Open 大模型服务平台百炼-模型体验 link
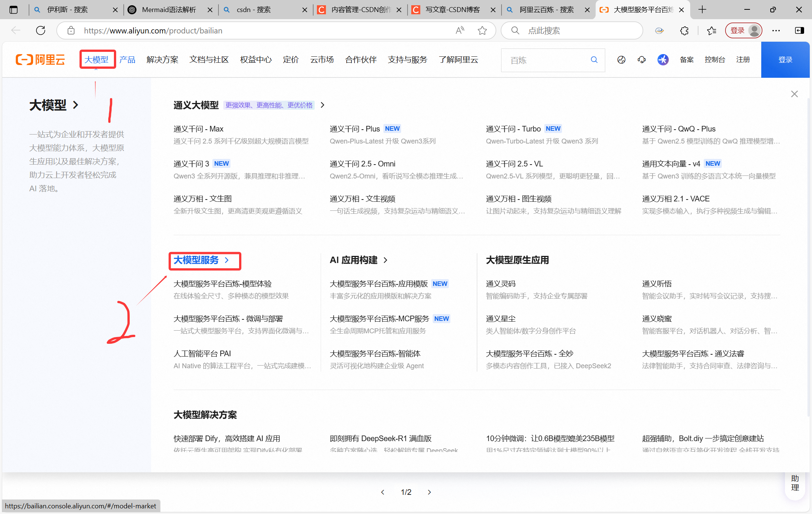Image resolution: width=812 pixels, height=514 pixels. click(223, 284)
